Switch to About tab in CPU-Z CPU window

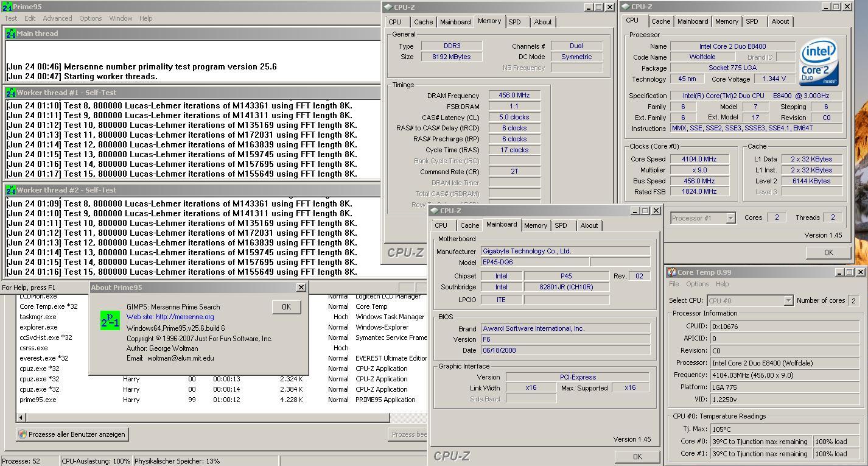(780, 21)
